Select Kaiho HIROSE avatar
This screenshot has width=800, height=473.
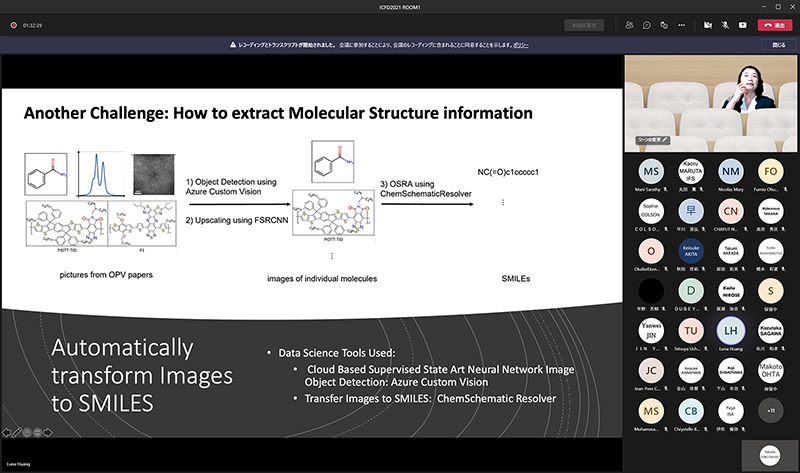pos(731,291)
